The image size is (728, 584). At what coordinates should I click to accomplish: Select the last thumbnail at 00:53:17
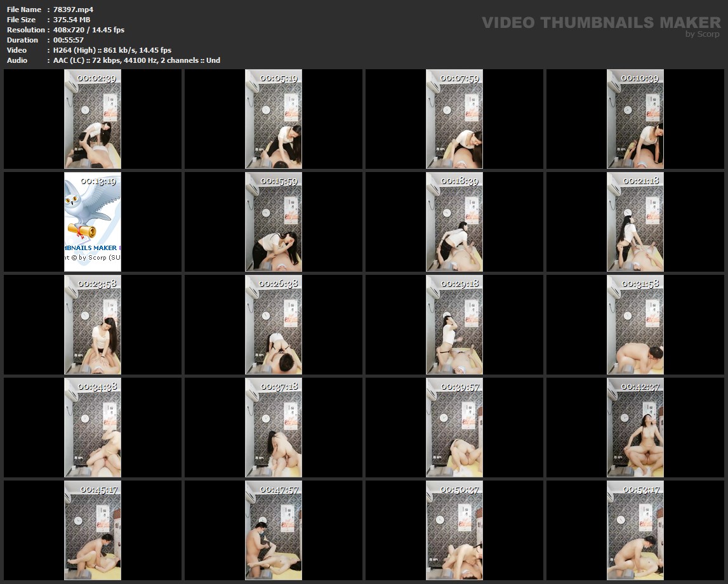coord(635,530)
